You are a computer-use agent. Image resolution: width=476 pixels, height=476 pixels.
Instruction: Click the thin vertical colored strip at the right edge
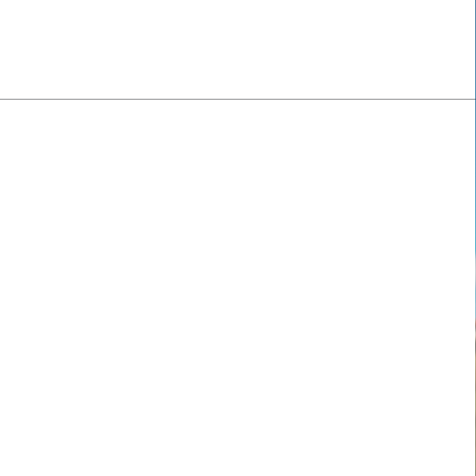(475, 238)
